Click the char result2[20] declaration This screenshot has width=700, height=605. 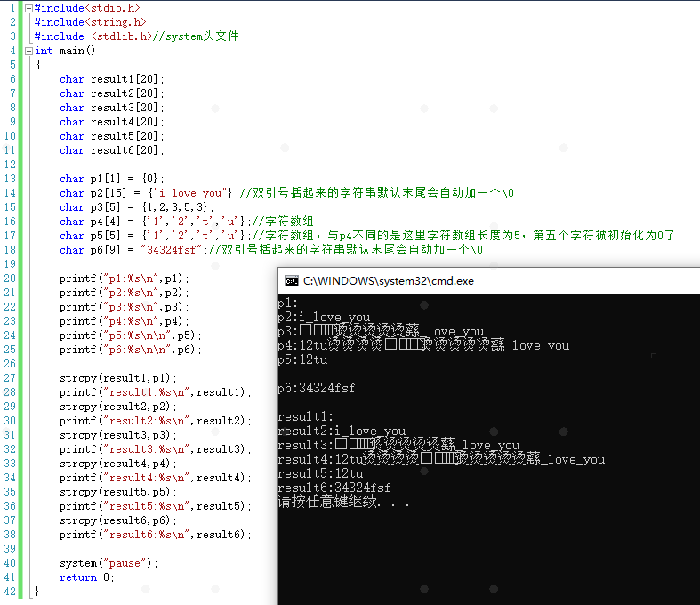[112, 93]
